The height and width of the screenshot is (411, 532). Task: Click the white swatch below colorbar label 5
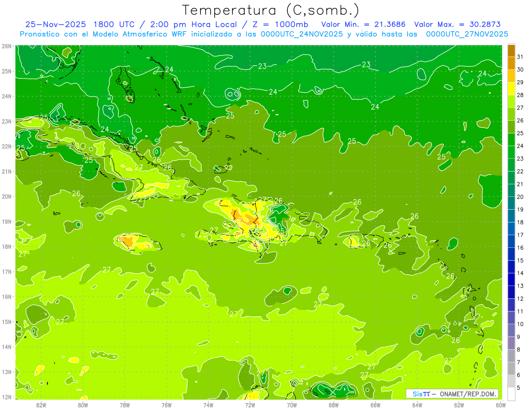(x=511, y=394)
